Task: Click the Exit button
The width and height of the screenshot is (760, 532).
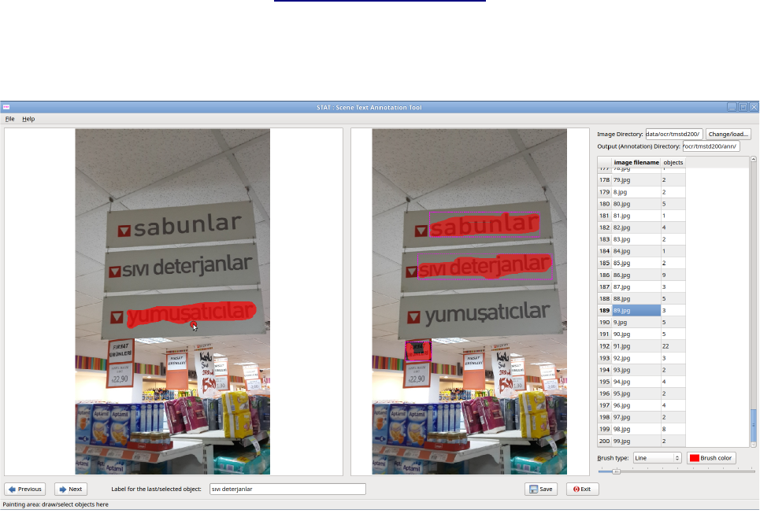Action: tap(582, 489)
